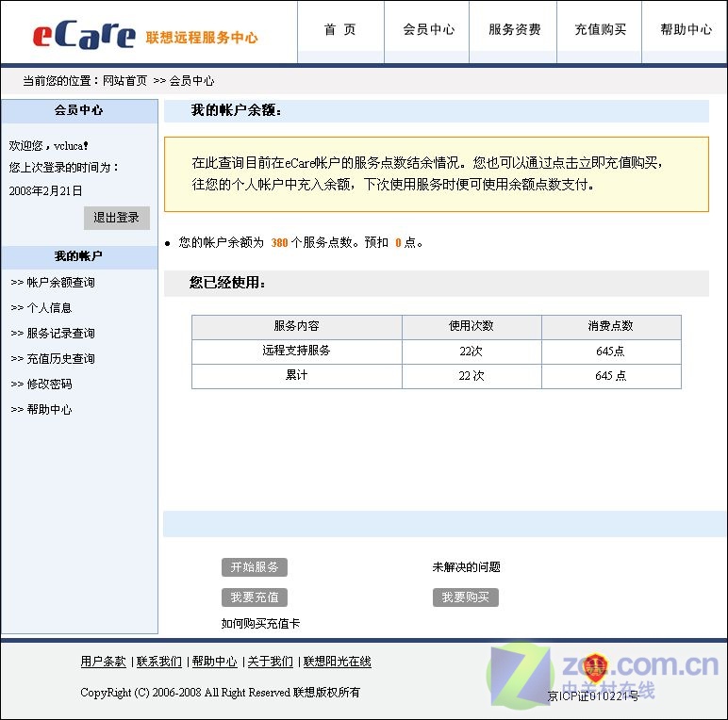Select 修改密码 in the sidebar

coord(49,385)
